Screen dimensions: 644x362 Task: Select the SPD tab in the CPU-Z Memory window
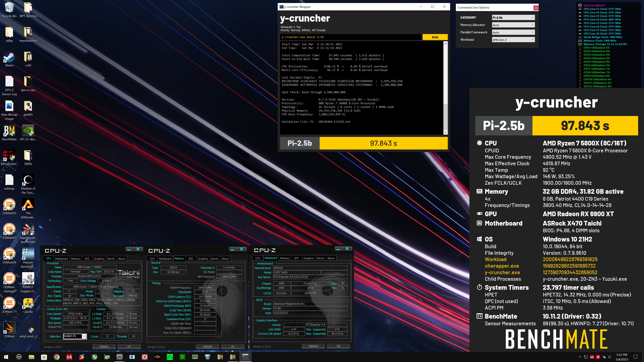191,259
